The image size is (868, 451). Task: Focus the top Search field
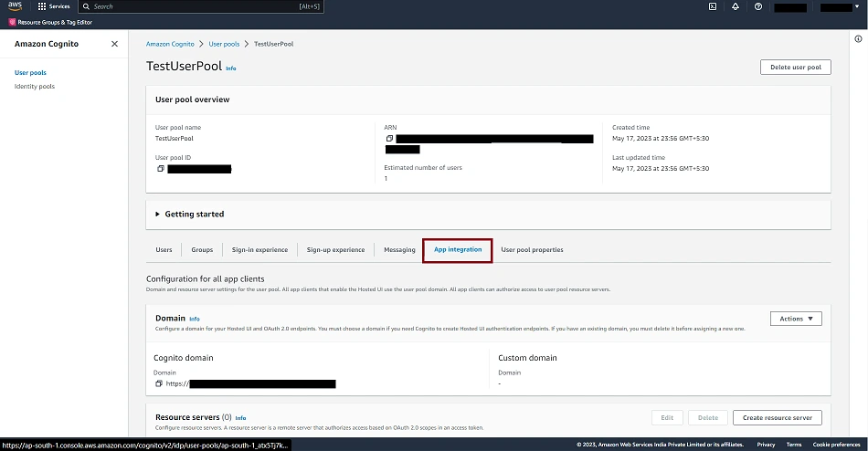[202, 6]
